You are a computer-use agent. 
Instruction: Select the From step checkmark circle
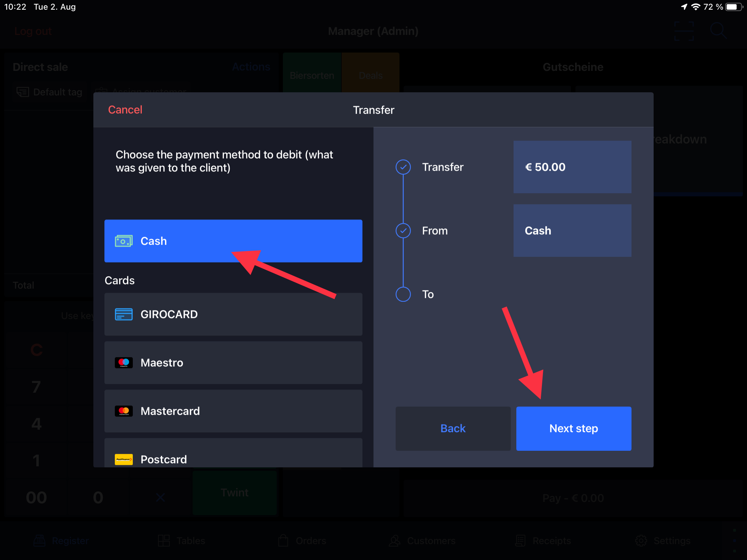tap(403, 231)
